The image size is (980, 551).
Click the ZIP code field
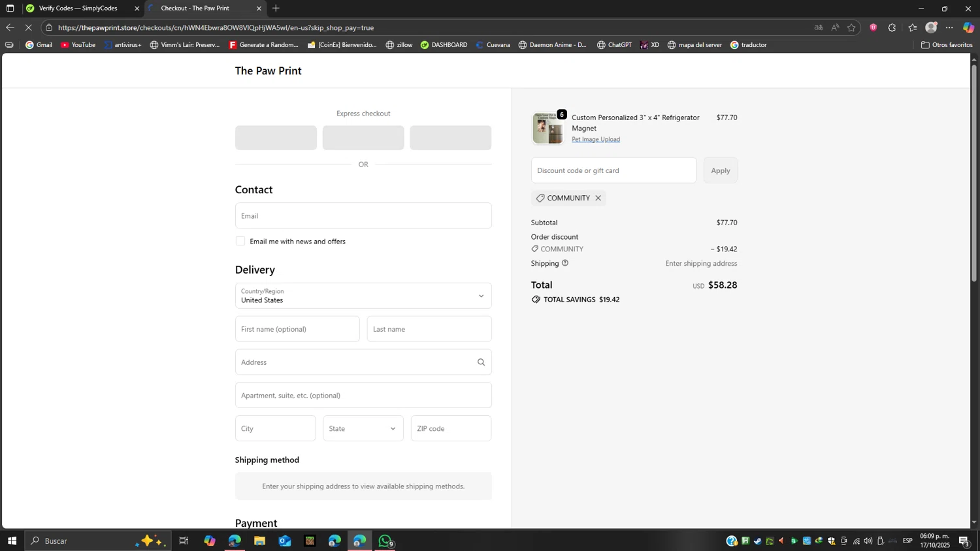(x=451, y=428)
